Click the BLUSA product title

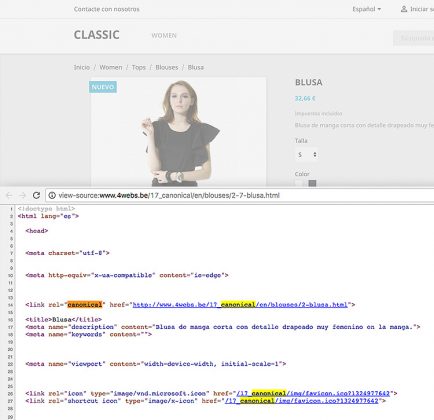[309, 82]
